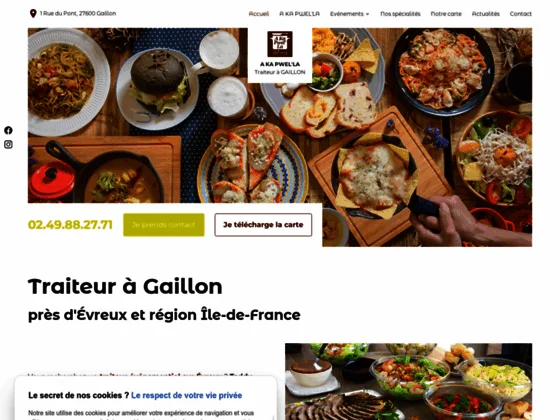The height and width of the screenshot is (420, 560).
Task: Click the Traiteur à GAILLON logo caption
Action: coord(280,72)
